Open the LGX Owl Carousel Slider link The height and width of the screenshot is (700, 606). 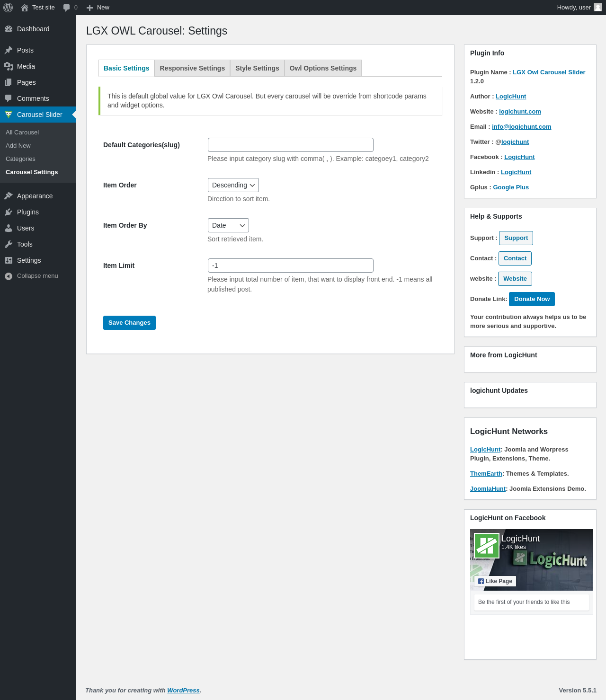pos(549,72)
